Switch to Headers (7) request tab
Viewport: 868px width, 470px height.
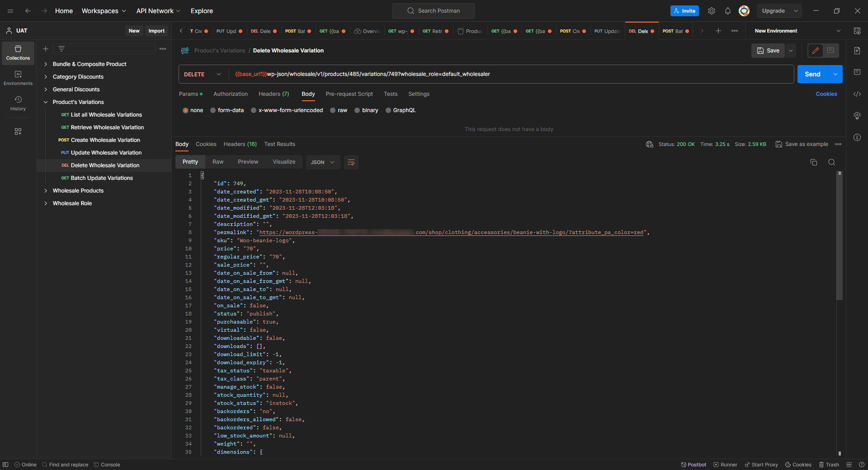274,94
